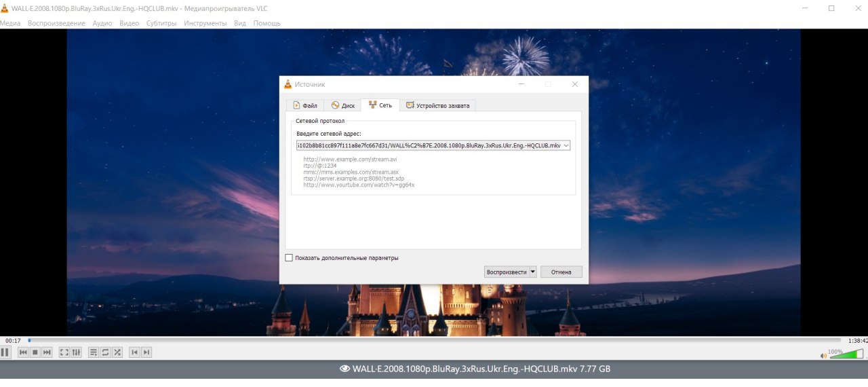Skip to next media in playlist
Screen dimensions: 868x387
click(x=47, y=352)
